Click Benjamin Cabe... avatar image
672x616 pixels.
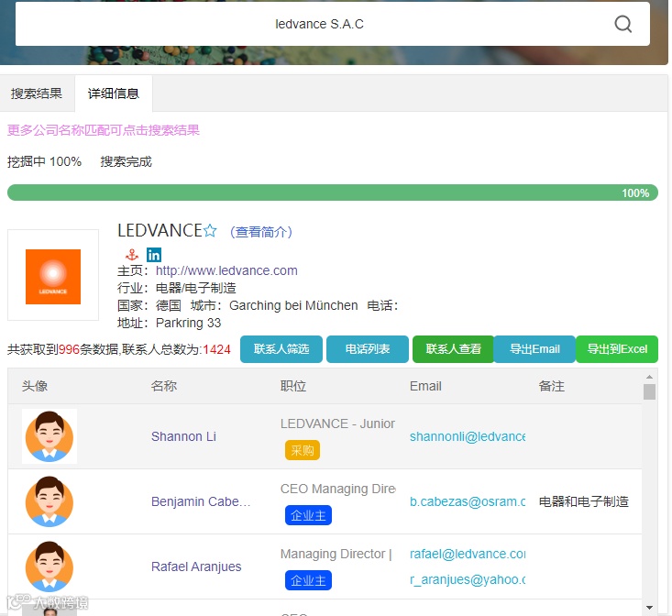[50, 501]
